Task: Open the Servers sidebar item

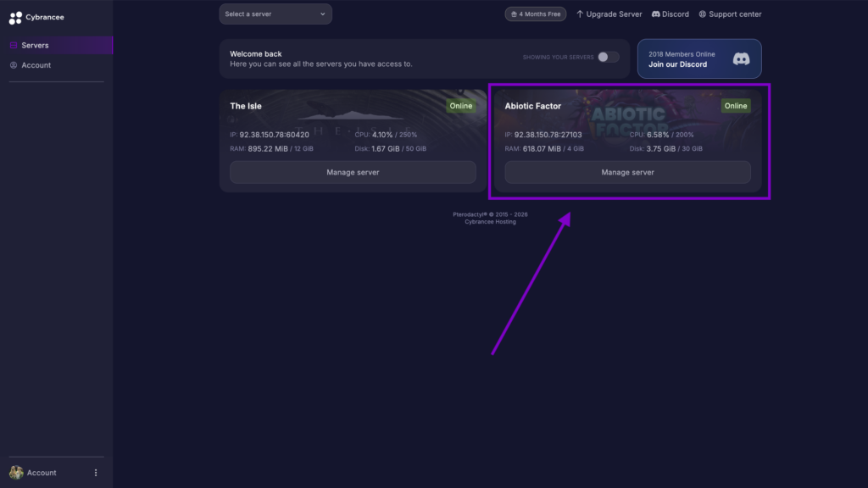Action: click(x=57, y=46)
